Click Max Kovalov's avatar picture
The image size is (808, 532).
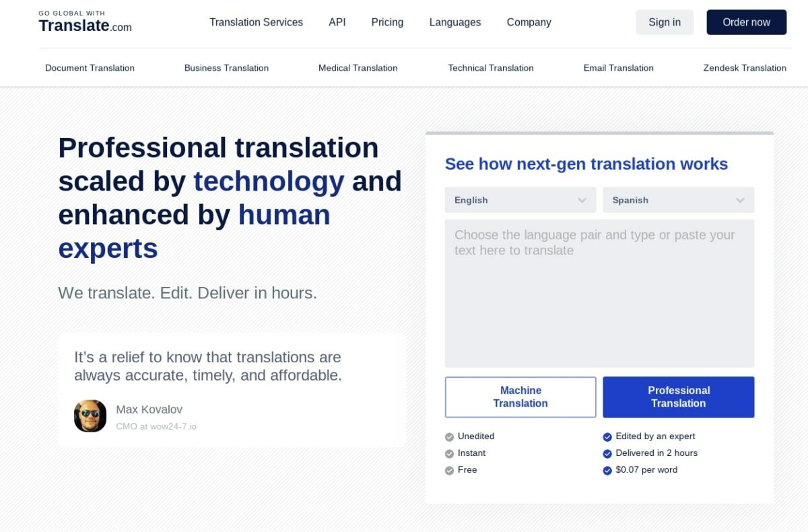(90, 416)
